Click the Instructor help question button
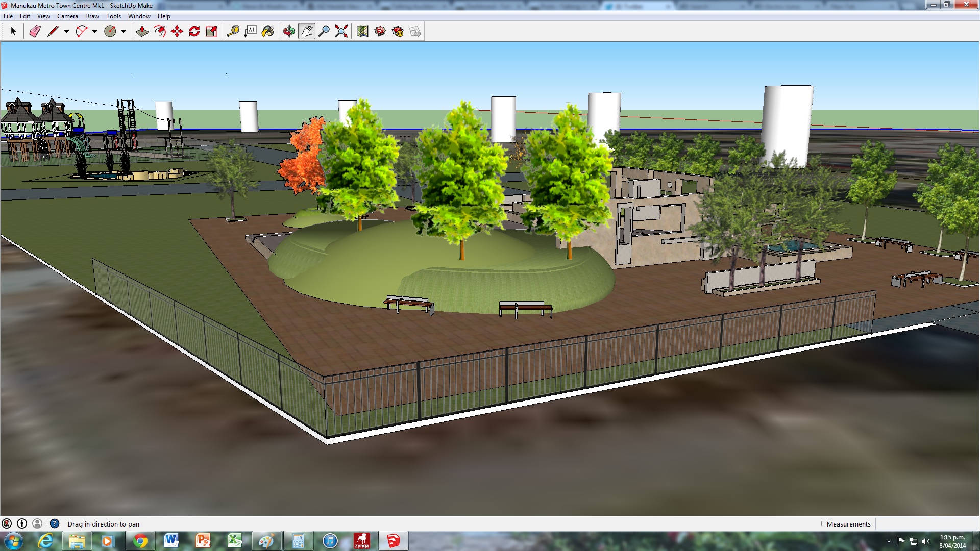The image size is (980, 551). pyautogui.click(x=55, y=523)
